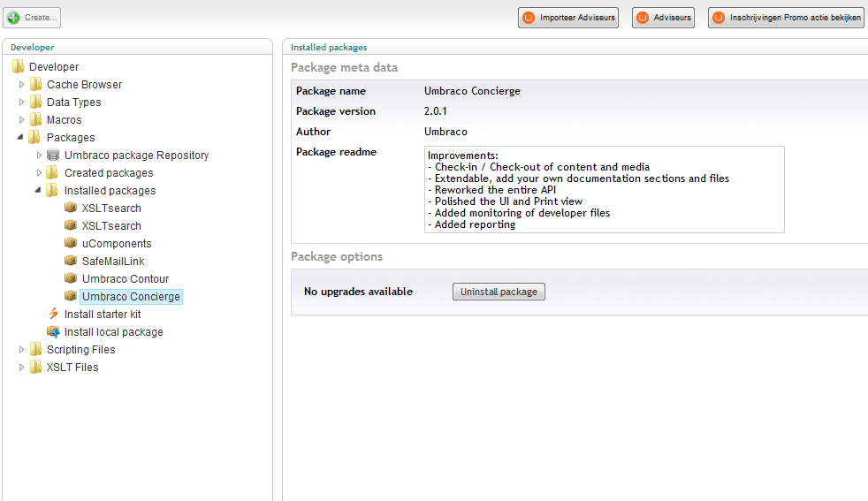Click the Installed packages panel header

[329, 48]
